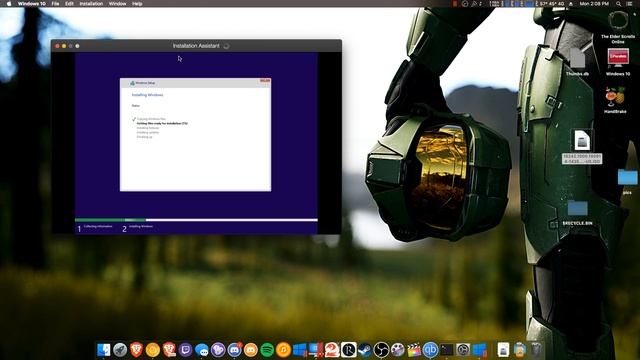This screenshot has height=360, width=640.
Task: Click 'Copying Windows files' status line
Action: (151, 119)
